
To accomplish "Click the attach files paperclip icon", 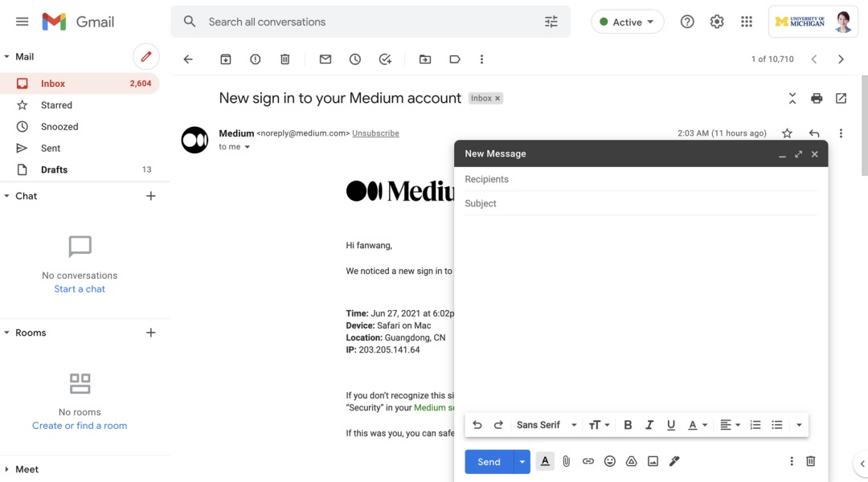I will click(566, 461).
